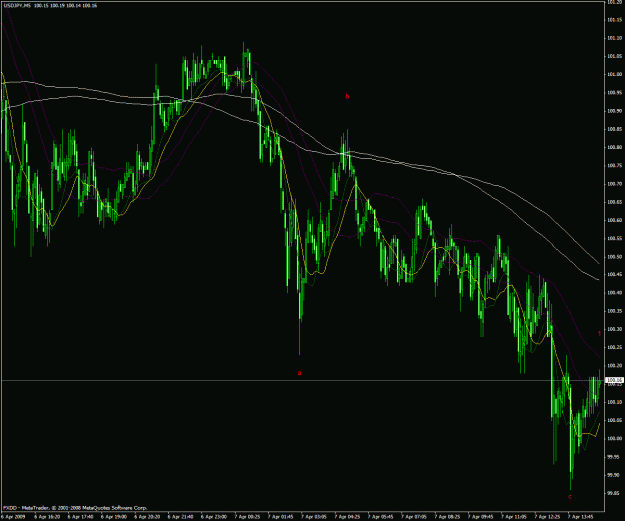Click the 100.85 price scale label
The image size is (625, 521).
[614, 129]
